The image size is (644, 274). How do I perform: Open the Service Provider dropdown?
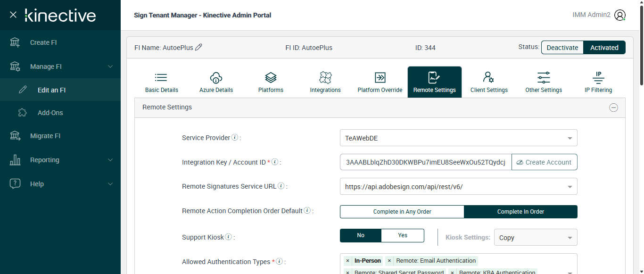(458, 138)
